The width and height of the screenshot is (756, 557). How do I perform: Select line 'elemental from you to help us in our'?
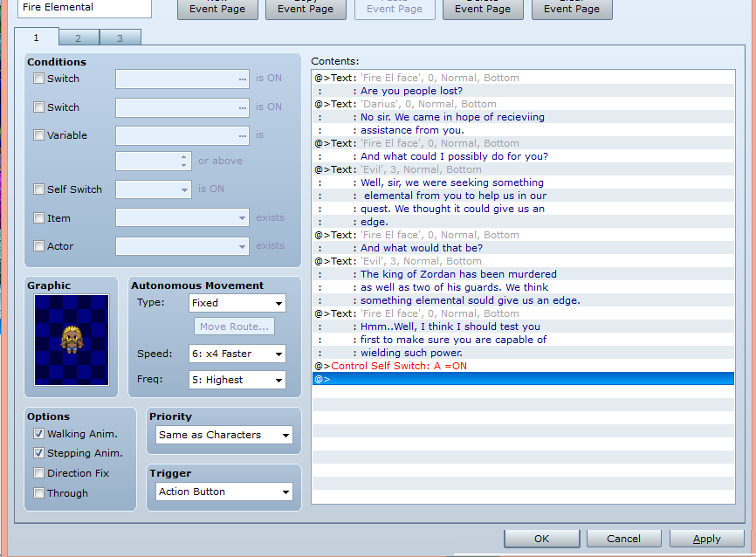[x=523, y=196]
